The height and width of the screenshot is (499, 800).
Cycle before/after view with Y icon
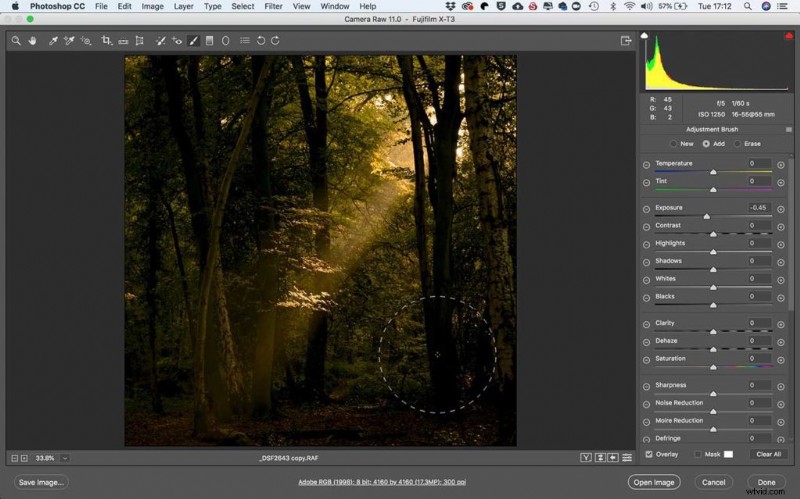coord(586,458)
